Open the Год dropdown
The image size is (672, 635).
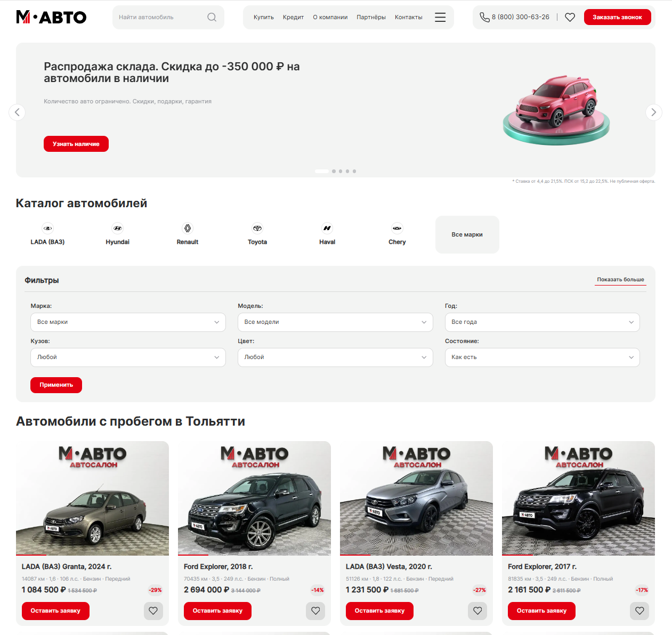click(x=543, y=322)
